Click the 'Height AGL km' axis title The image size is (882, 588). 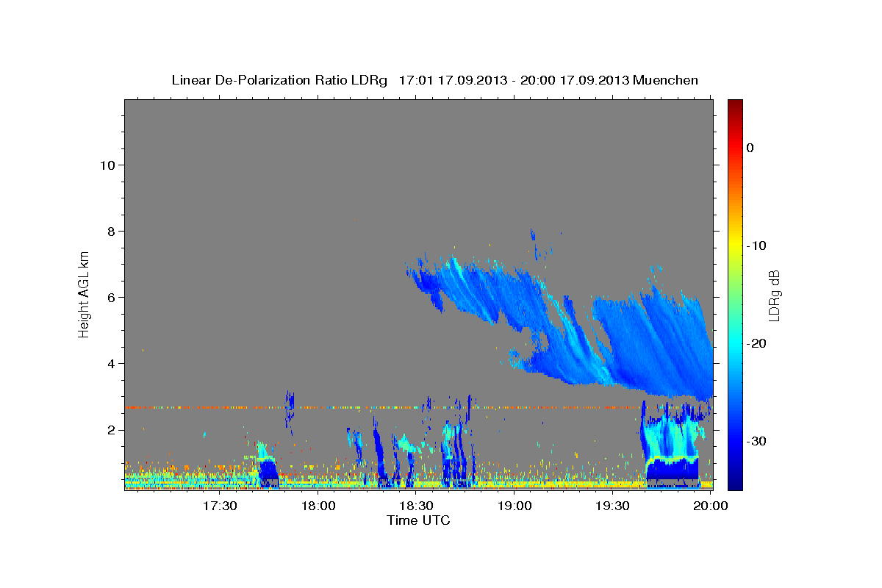coord(85,293)
